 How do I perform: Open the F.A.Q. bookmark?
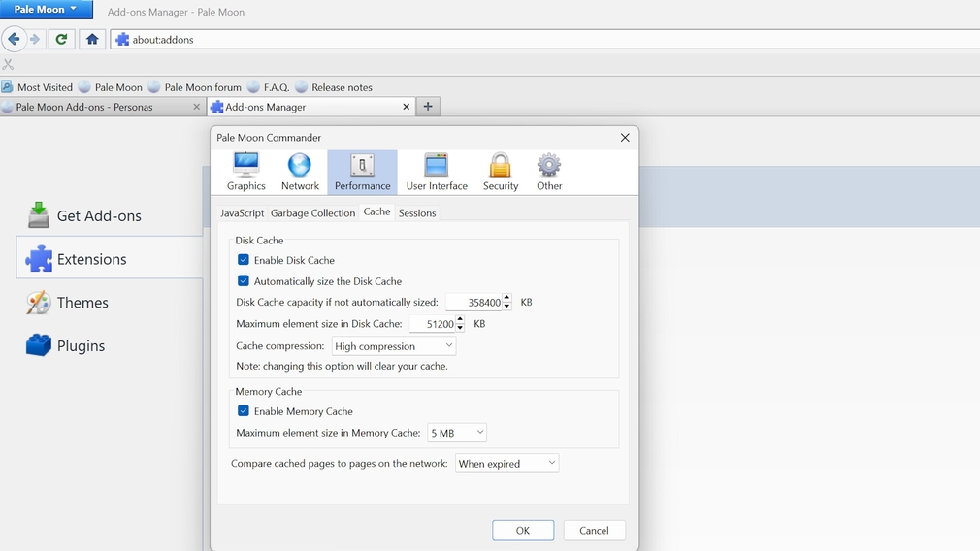coord(268,87)
